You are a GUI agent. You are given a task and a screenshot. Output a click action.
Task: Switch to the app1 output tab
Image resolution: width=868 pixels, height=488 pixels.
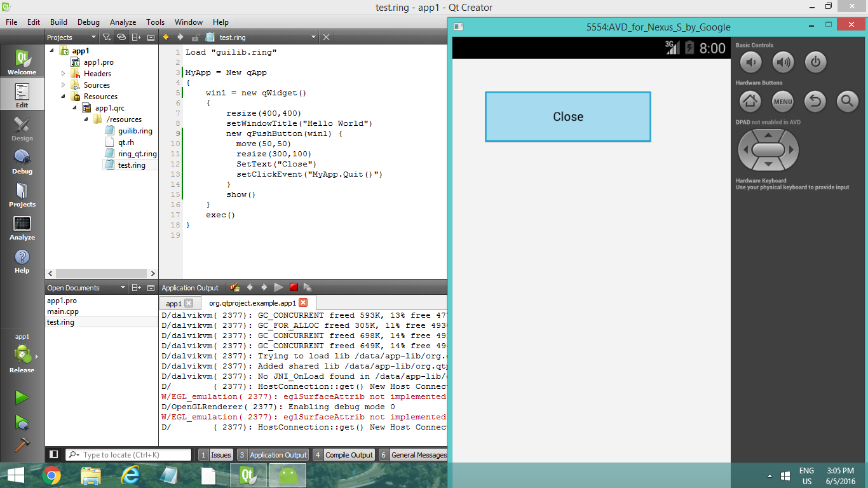(x=173, y=303)
